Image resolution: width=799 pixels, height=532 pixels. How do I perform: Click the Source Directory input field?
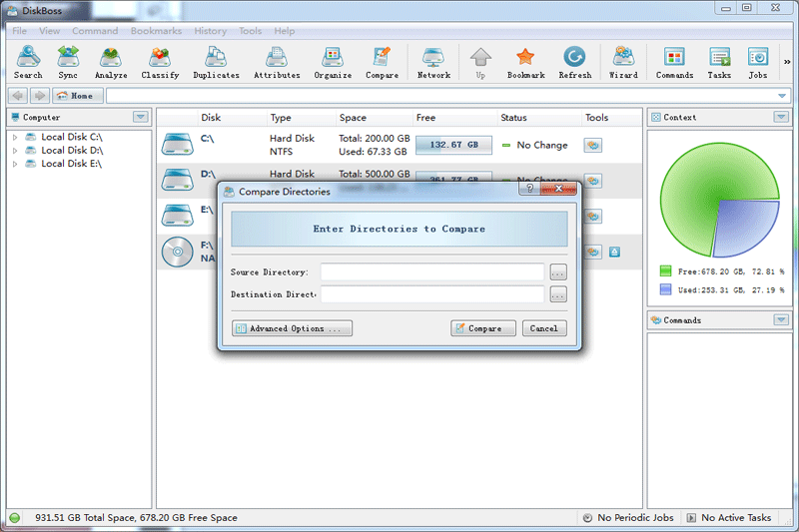[x=432, y=271]
